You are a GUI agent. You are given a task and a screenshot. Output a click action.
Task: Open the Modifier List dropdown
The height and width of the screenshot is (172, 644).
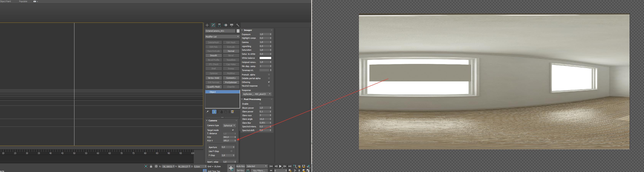[222, 37]
